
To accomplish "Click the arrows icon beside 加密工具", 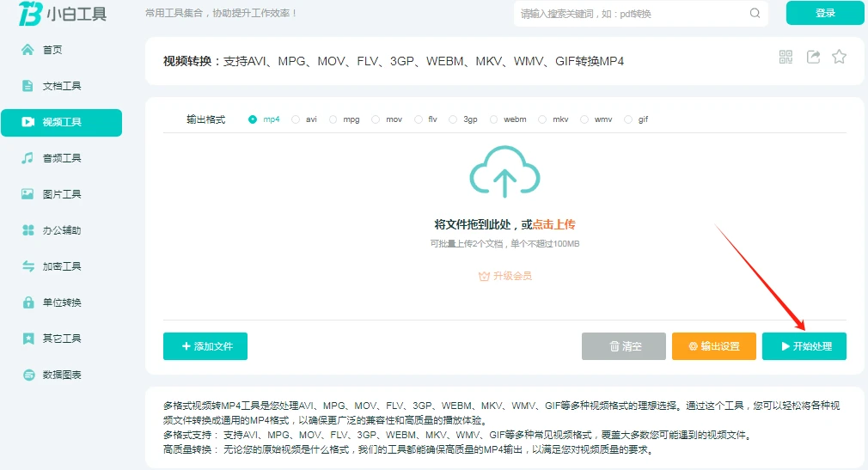I will [28, 266].
